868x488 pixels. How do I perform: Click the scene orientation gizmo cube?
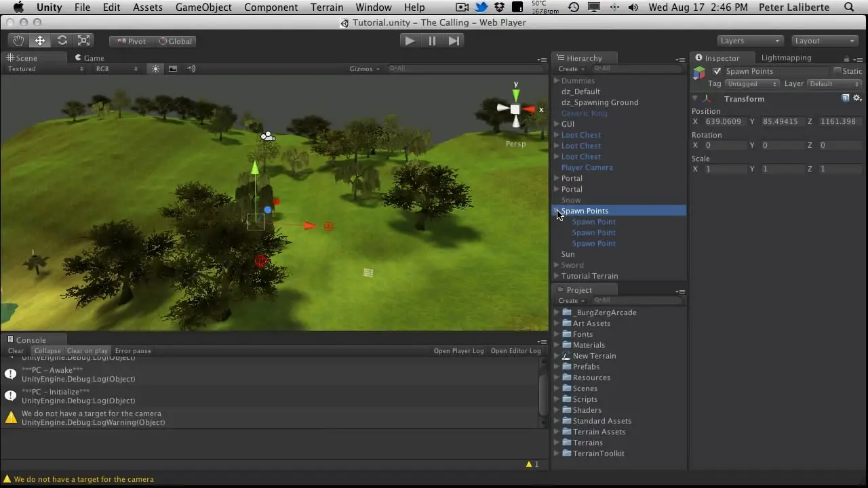click(x=515, y=109)
